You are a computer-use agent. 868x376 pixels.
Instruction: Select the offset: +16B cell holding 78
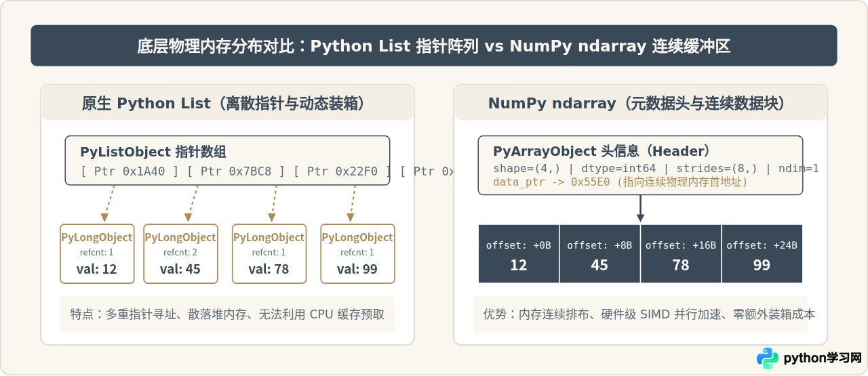click(681, 253)
